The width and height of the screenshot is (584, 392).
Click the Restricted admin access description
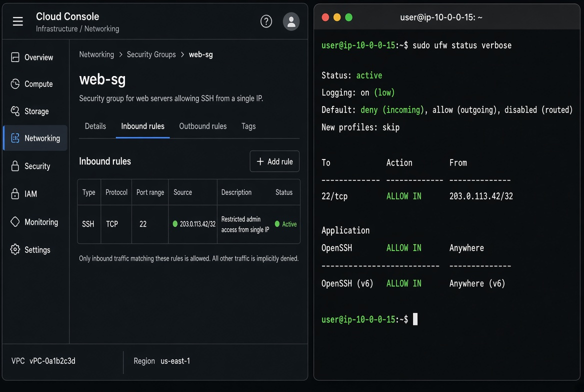pos(245,224)
